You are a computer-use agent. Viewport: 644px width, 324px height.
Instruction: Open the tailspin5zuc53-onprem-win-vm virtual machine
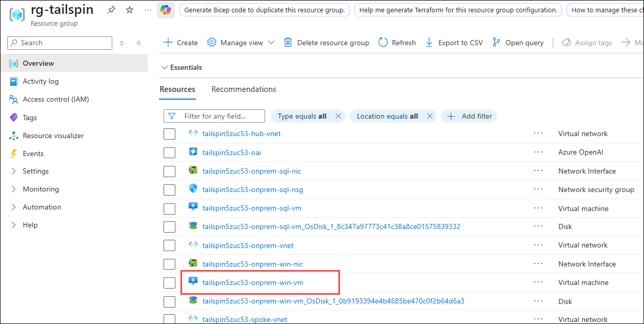click(252, 282)
